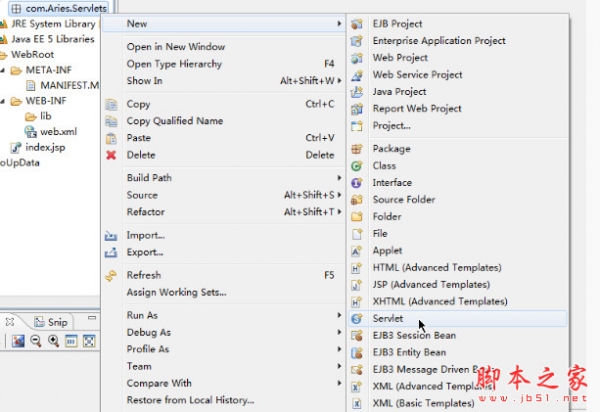Screen dimensions: 600x412
Task: Expand the Build Path submenu arrow
Action: click(x=339, y=178)
